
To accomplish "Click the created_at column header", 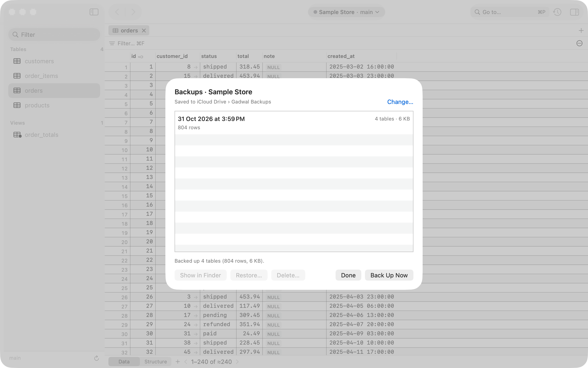I will coord(361,56).
